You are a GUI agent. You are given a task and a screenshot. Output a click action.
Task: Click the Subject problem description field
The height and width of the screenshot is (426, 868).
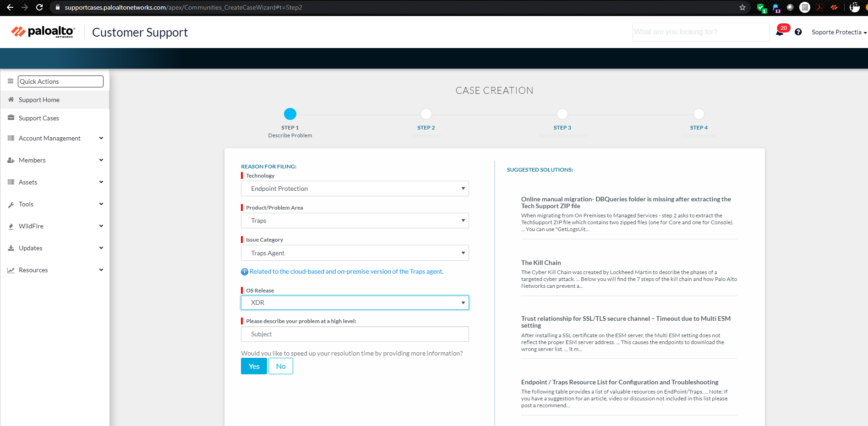355,334
